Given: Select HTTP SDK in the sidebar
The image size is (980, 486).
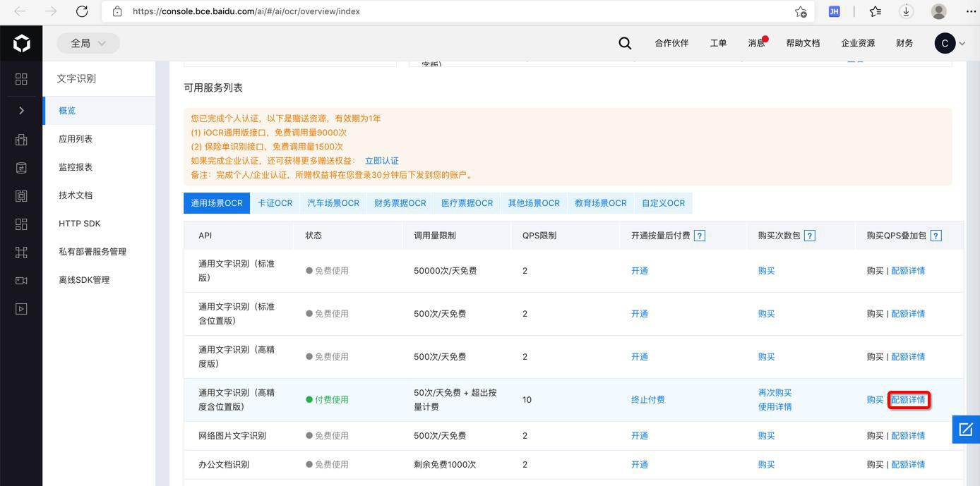Looking at the screenshot, I should coord(99,224).
